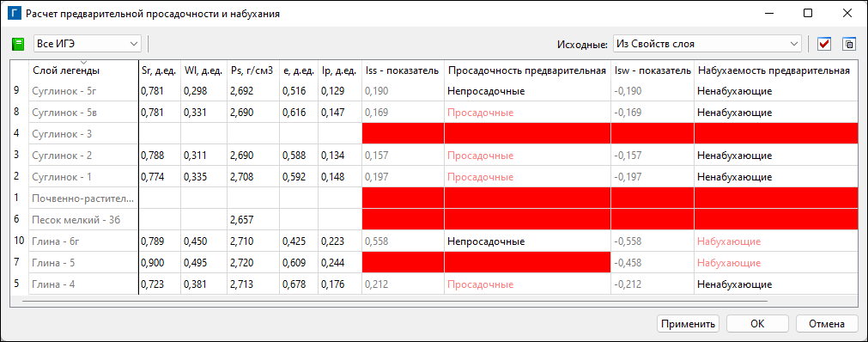The height and width of the screenshot is (342, 868).
Task: Click the Isw value -0,458
Action: [x=628, y=263]
